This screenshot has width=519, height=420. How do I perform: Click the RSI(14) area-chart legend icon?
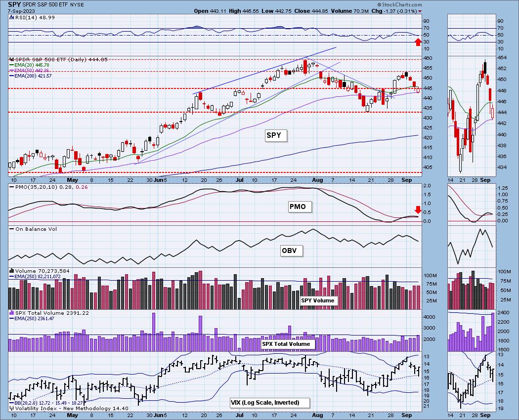(x=11, y=18)
